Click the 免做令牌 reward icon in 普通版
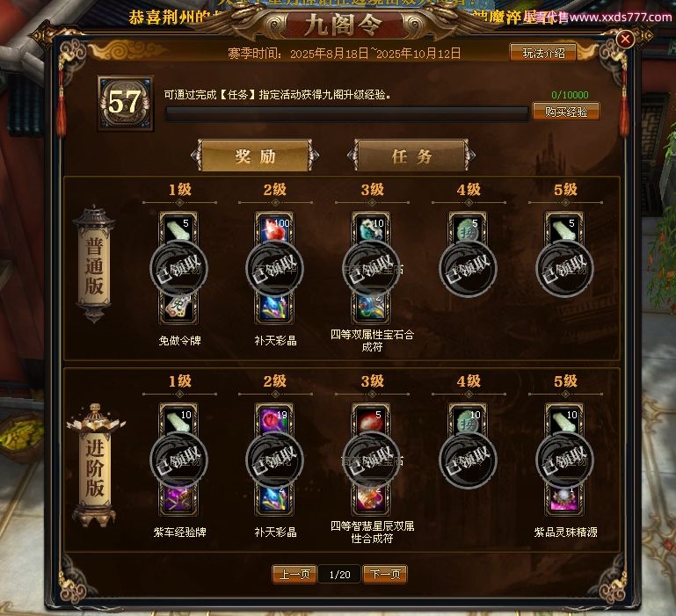This screenshot has width=676, height=616. [179, 308]
